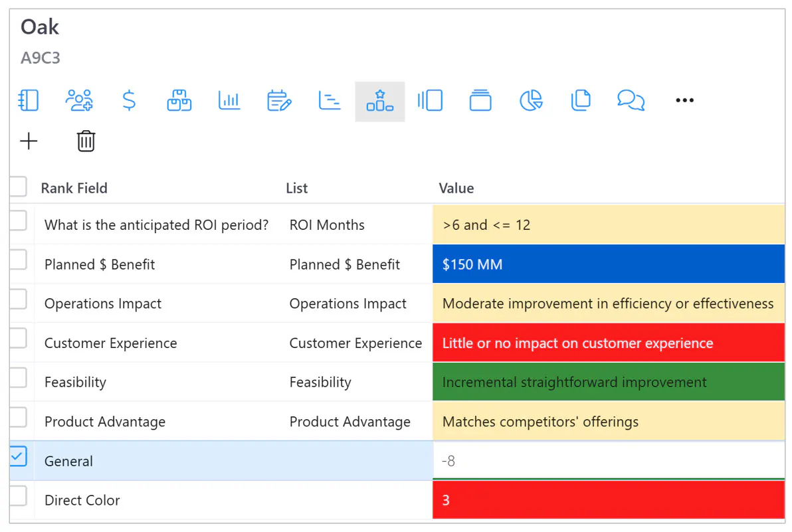Toggle the select-all header checkbox
This screenshot has height=532, width=792.
(x=18, y=186)
